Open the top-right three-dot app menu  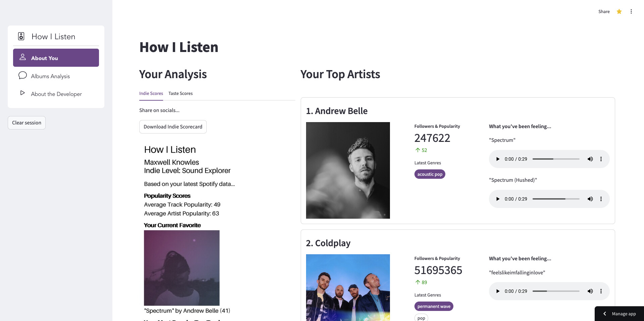click(x=631, y=12)
